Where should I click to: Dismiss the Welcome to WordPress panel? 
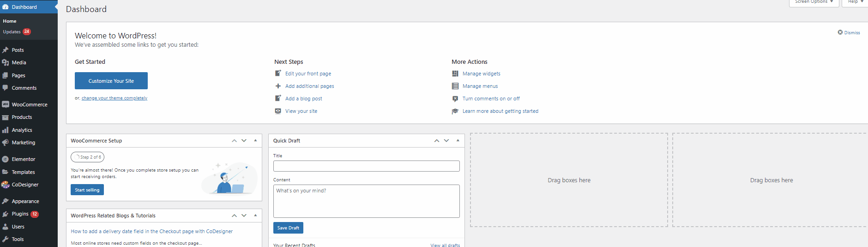[x=849, y=32]
